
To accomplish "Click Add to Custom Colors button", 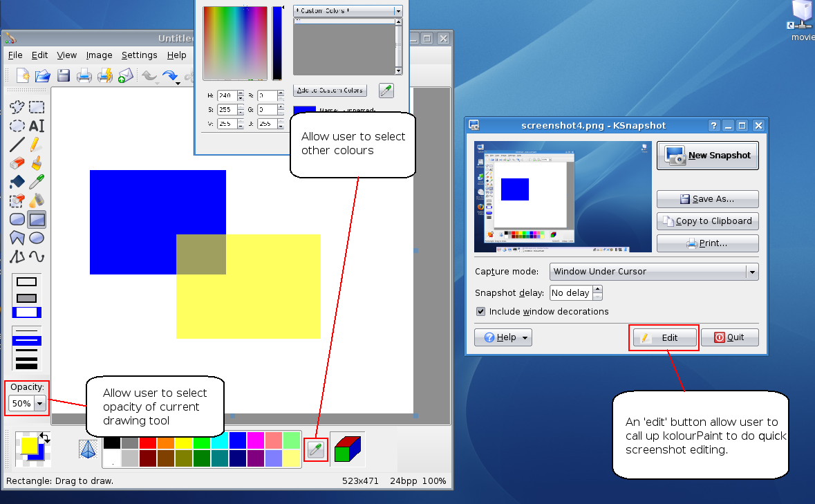I will pos(330,91).
